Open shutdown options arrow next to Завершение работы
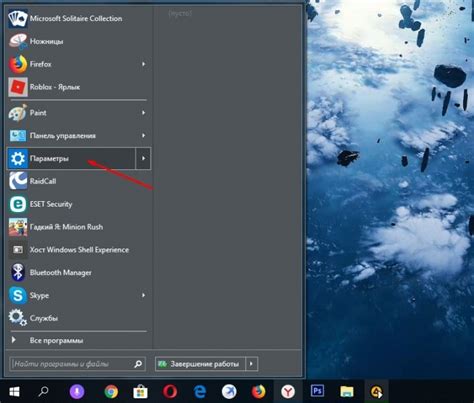This screenshot has width=474, height=403. click(x=251, y=364)
